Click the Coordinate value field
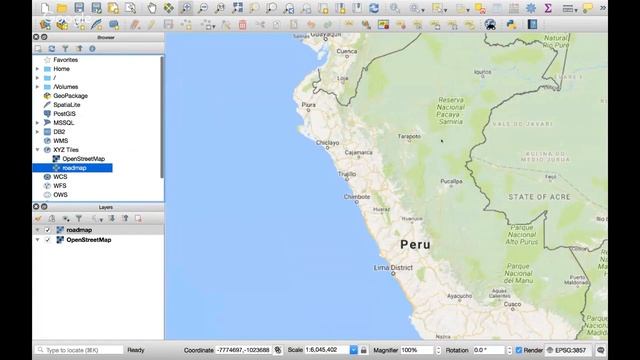640x360 pixels. pos(243,350)
